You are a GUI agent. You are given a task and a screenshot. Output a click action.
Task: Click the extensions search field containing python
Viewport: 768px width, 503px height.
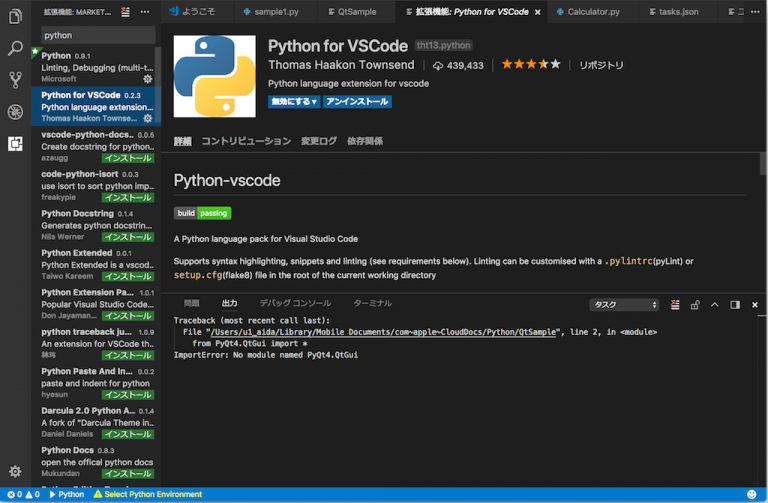click(x=98, y=35)
